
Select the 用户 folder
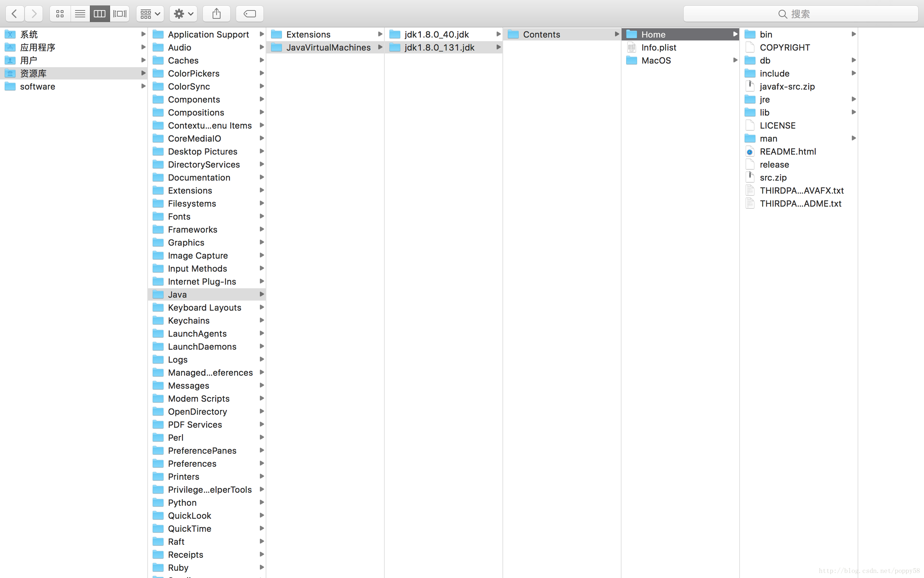74,60
